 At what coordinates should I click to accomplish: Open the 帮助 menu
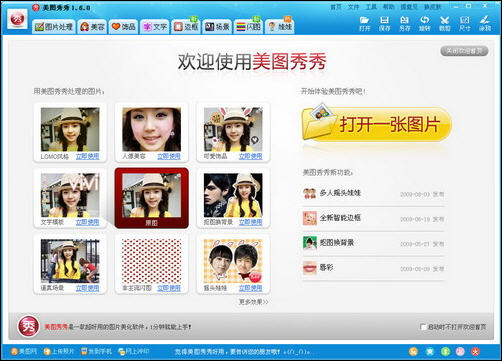pos(388,7)
